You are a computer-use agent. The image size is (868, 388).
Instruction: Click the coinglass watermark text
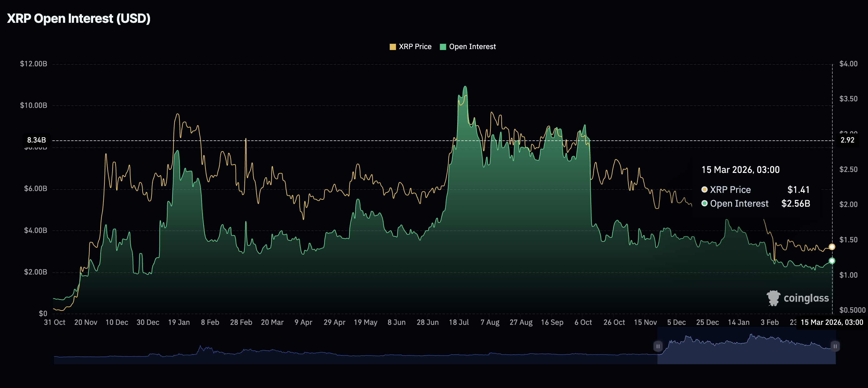coord(806,298)
